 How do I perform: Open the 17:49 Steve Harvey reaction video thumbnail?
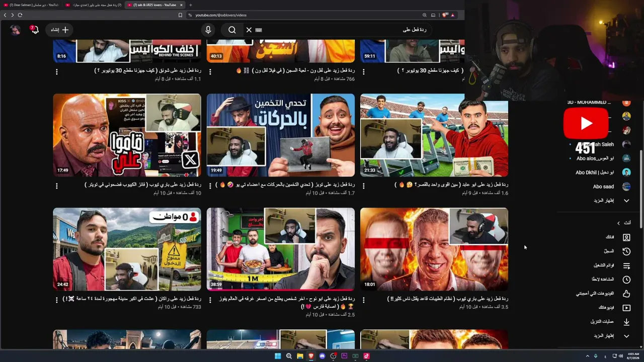pos(127,135)
